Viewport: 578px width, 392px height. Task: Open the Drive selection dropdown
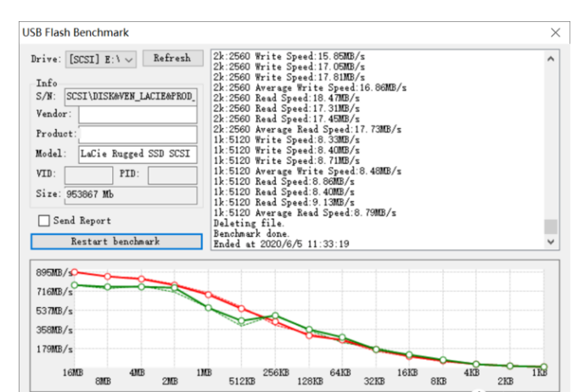pyautogui.click(x=101, y=60)
